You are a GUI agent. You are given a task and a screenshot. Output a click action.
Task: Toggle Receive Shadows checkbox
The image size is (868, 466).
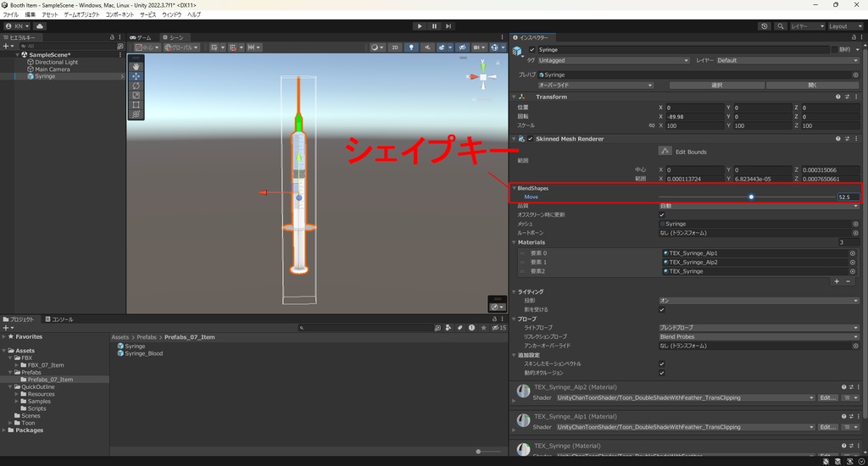click(x=661, y=310)
